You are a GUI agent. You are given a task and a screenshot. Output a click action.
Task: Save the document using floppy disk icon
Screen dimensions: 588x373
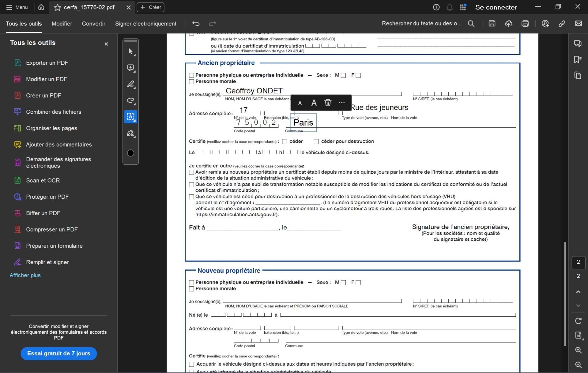point(492,24)
